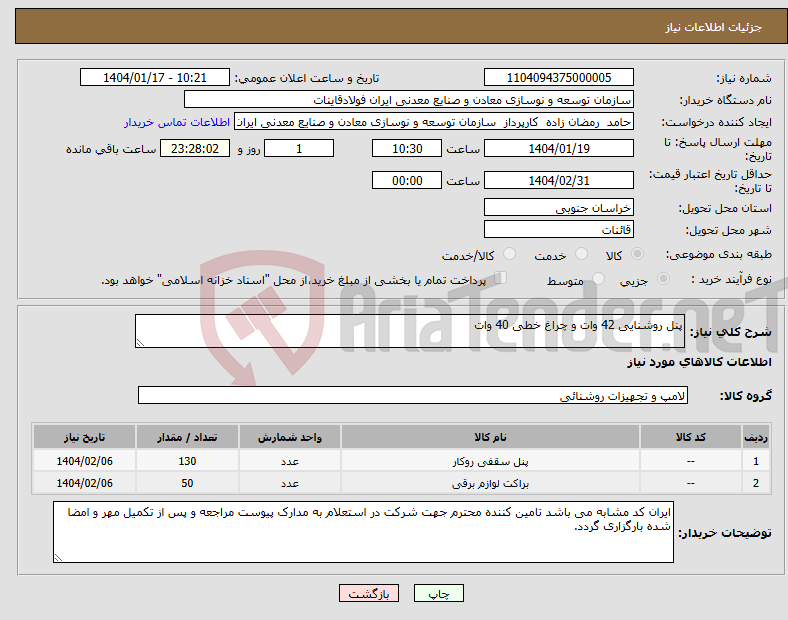Click the response deadline date 1404/01/19

click(x=558, y=148)
